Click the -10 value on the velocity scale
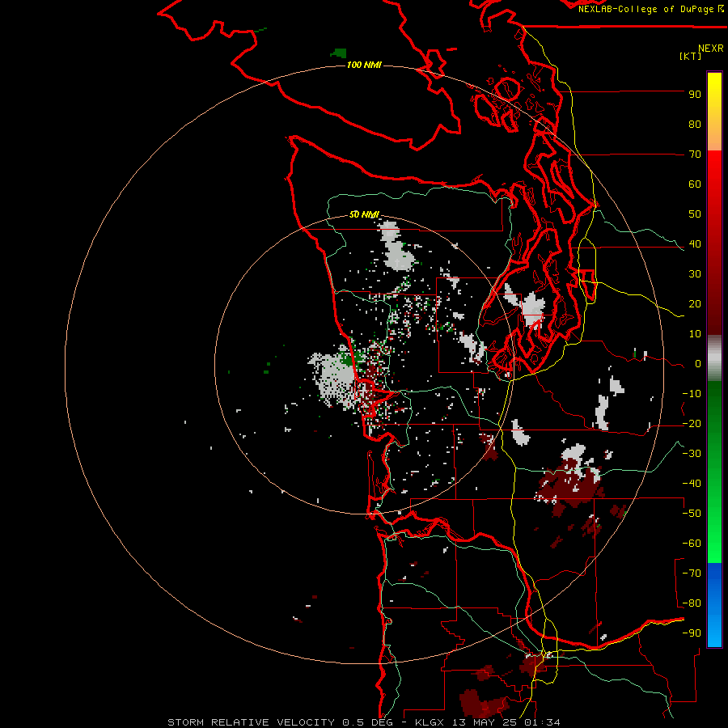The image size is (728, 728). pos(692,394)
